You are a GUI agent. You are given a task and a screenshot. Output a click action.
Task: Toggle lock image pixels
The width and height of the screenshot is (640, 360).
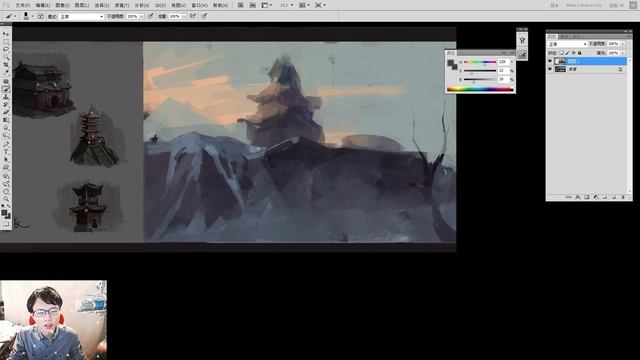(567, 53)
